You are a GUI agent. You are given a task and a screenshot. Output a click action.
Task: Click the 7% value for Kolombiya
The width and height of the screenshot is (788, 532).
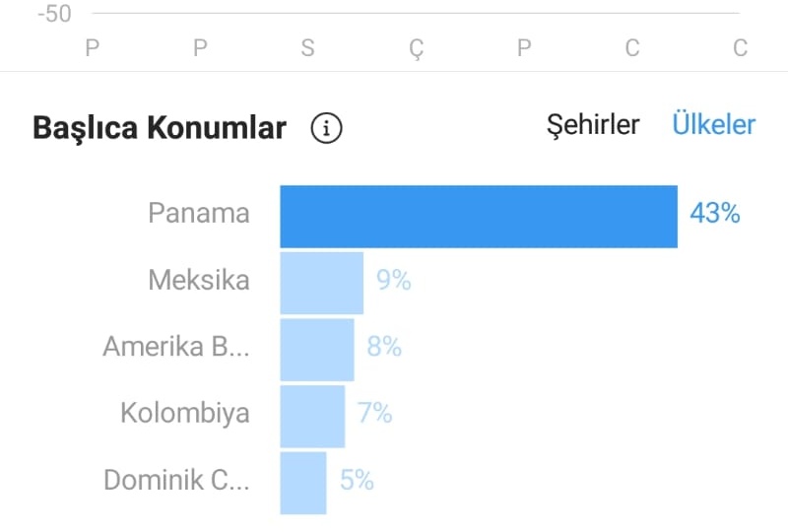point(375,414)
